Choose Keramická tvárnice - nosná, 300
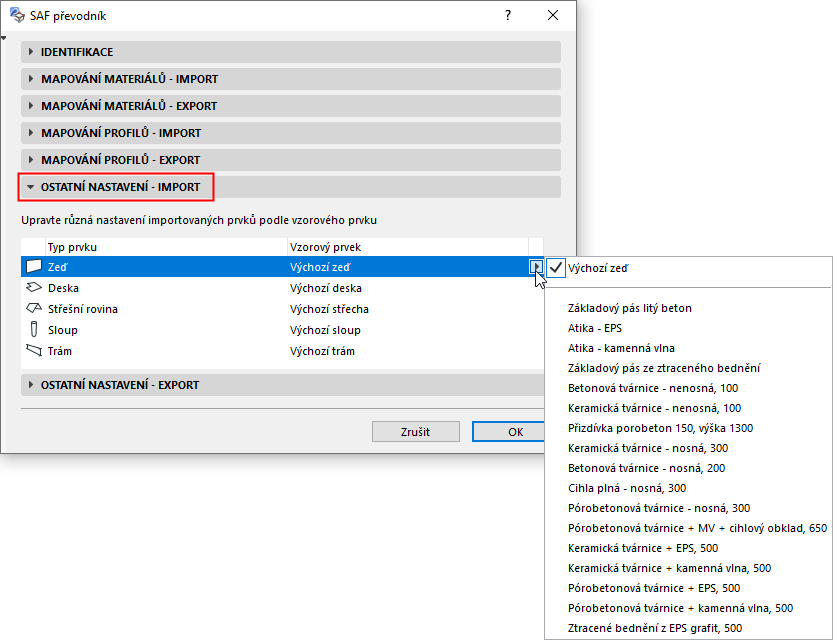Viewport: 833px width, 640px height. [x=648, y=448]
